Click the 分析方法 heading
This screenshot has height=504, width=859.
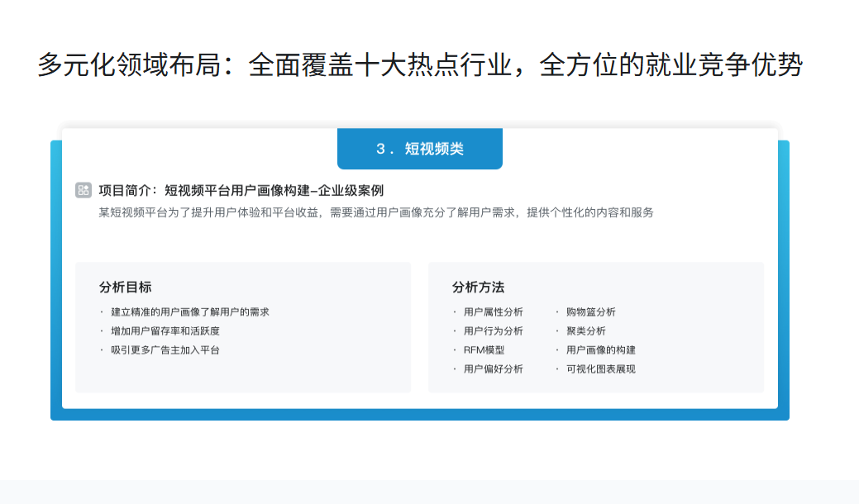coord(478,288)
